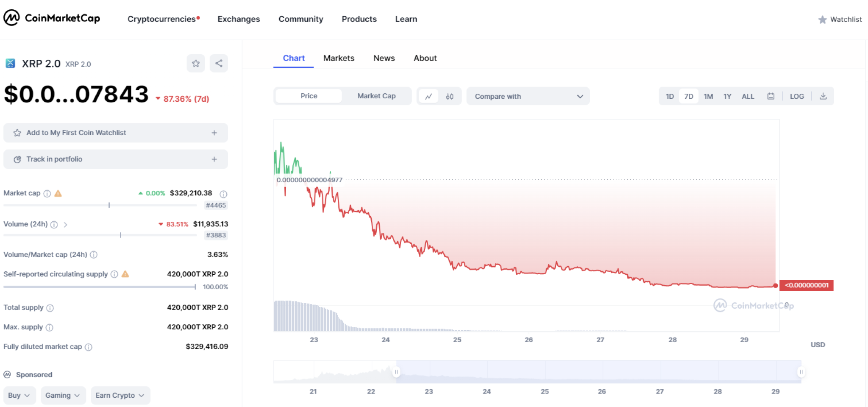This screenshot has height=407, width=868.
Task: Select the line chart icon
Action: pos(429,96)
